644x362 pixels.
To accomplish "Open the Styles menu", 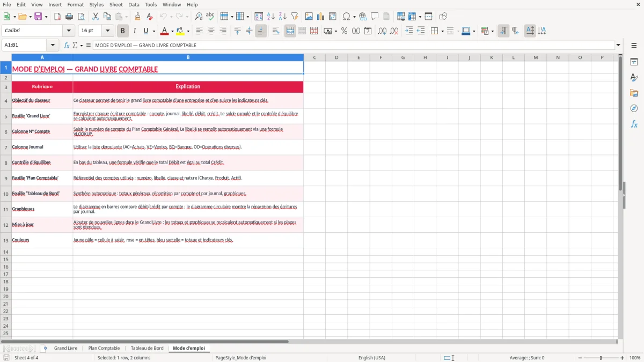I will [x=97, y=4].
